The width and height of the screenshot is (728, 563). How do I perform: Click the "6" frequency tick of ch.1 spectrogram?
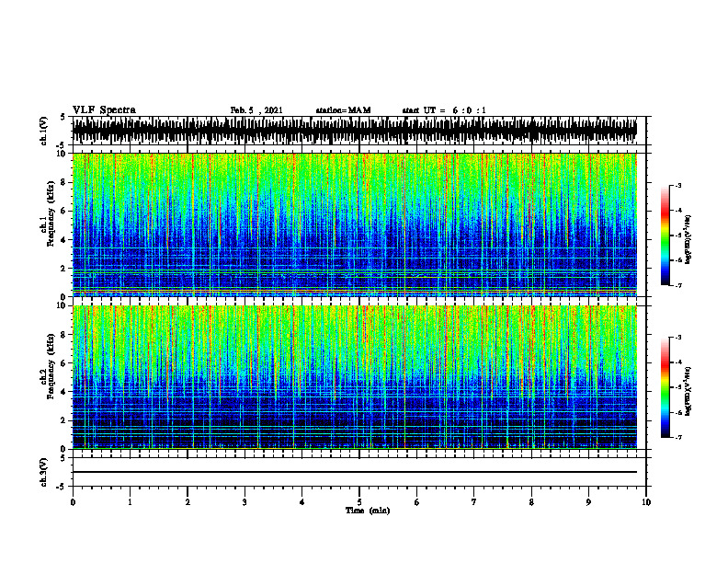pyautogui.click(x=63, y=212)
